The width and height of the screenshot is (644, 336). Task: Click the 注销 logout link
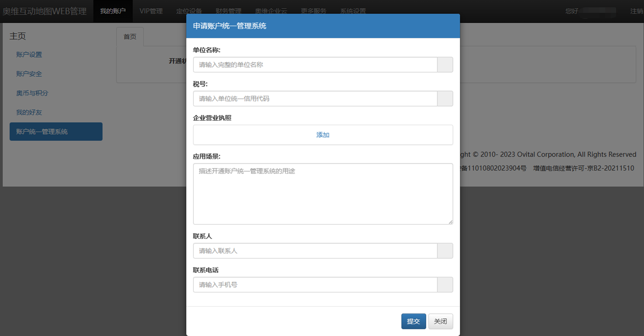636,11
